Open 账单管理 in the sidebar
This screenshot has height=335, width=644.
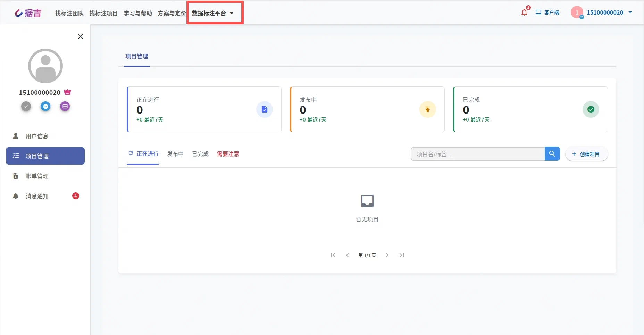tap(45, 176)
